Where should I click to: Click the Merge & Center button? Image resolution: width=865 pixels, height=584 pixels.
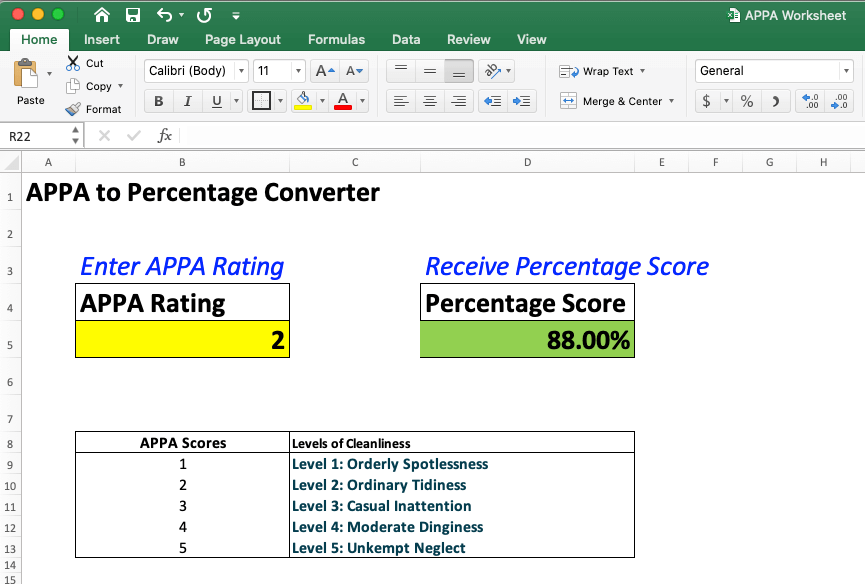tap(615, 101)
